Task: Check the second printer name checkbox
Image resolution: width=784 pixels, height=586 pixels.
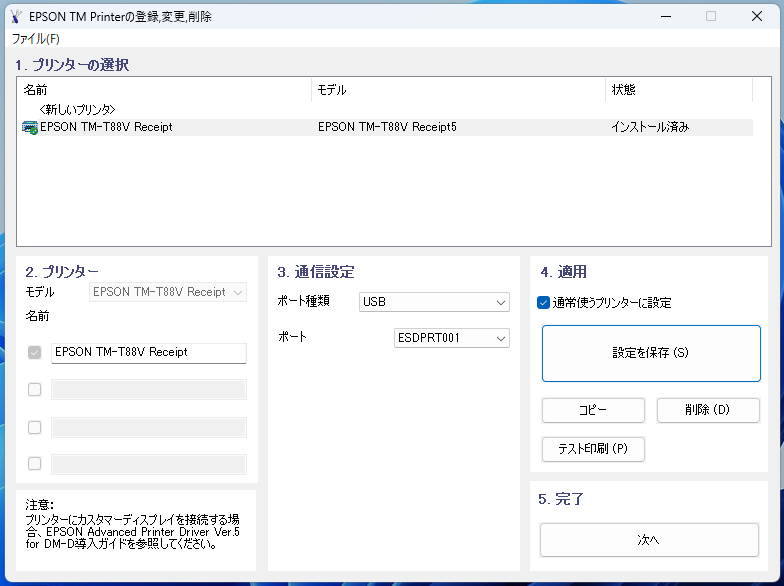Action: click(35, 390)
